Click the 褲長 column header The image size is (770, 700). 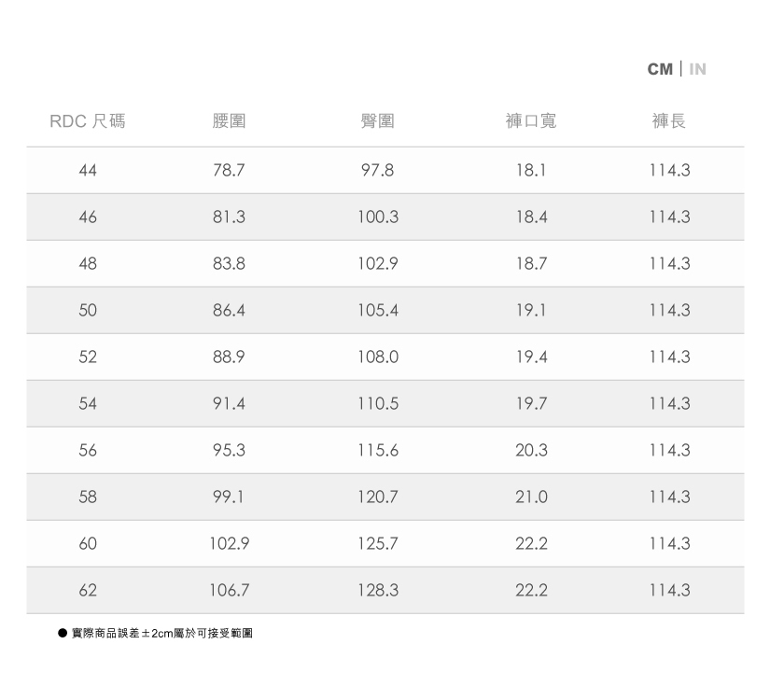pyautogui.click(x=669, y=121)
